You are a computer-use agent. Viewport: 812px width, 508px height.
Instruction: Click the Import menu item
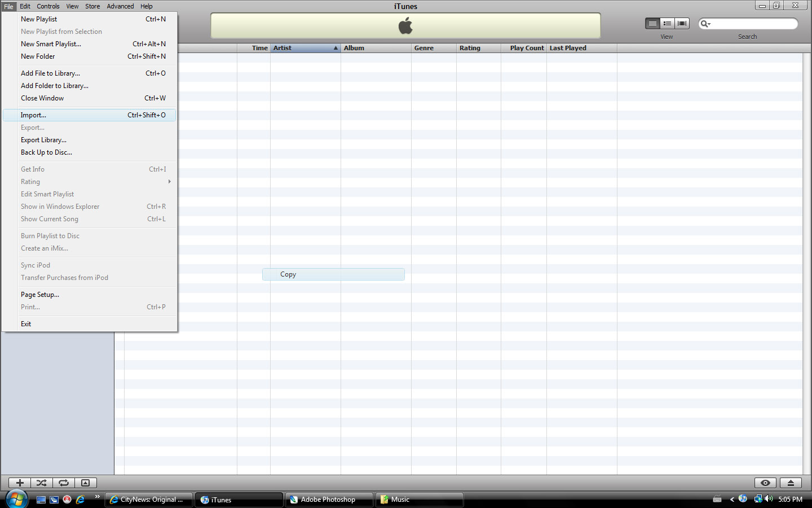tap(90, 115)
